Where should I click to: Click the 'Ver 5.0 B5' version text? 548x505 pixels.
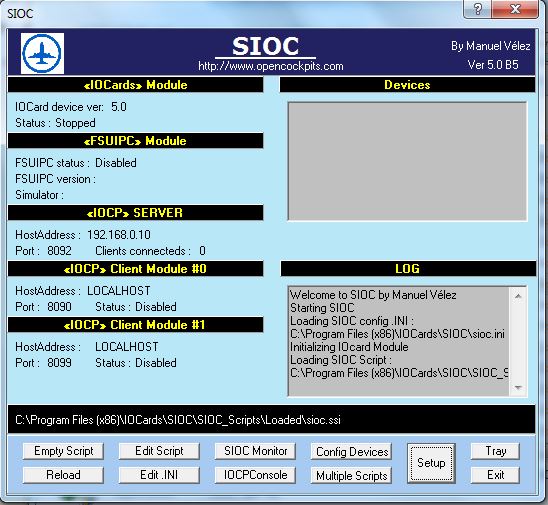493,65
